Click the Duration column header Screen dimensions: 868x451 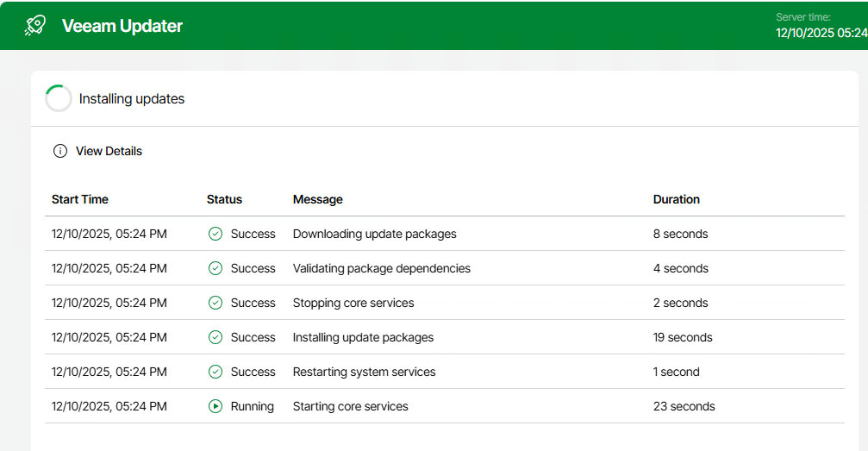point(677,199)
